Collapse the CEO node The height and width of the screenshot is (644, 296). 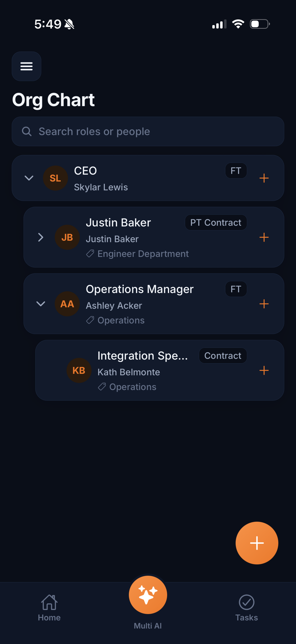29,178
